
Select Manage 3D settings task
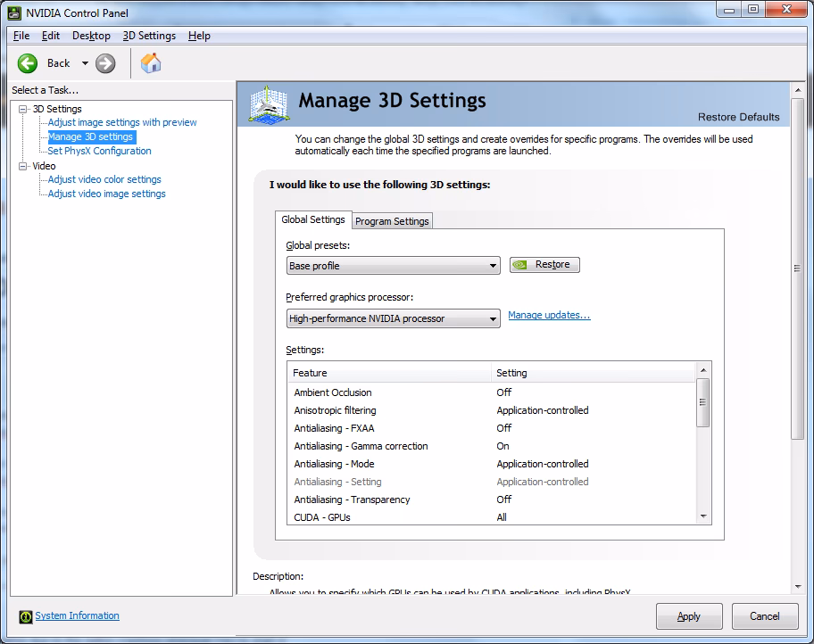pos(91,137)
